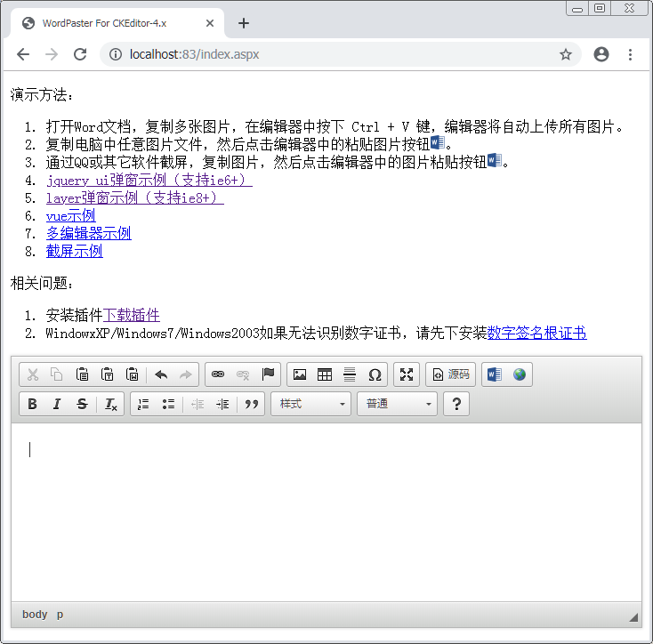Click the 下载插件 download link

pyautogui.click(x=131, y=315)
